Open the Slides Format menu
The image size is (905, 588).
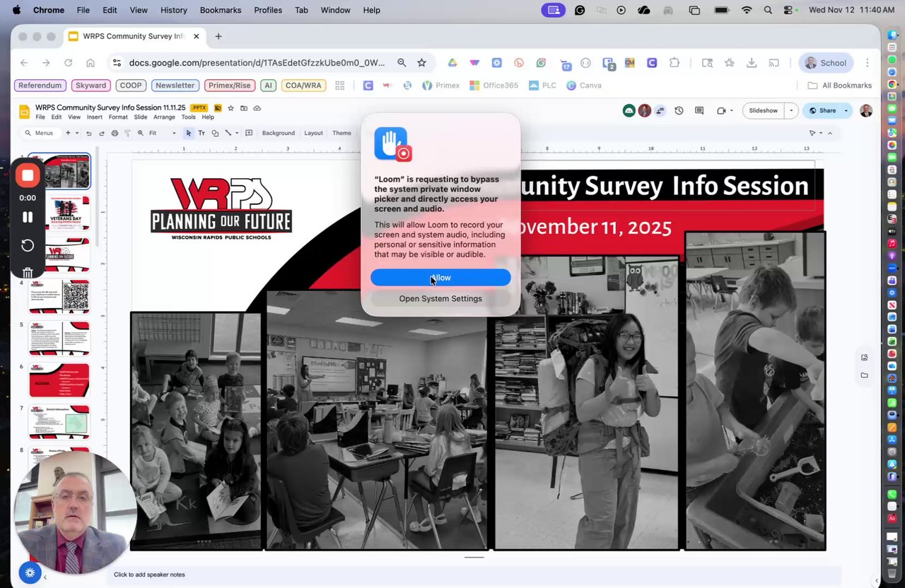[118, 117]
